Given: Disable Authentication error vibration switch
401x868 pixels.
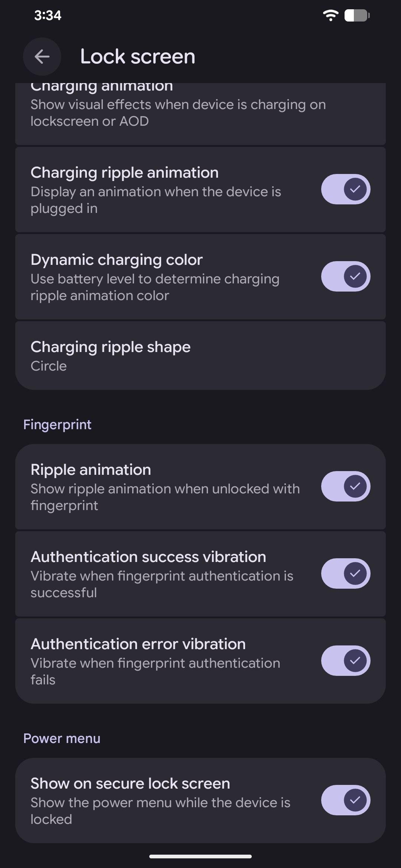Looking at the screenshot, I should pyautogui.click(x=345, y=661).
